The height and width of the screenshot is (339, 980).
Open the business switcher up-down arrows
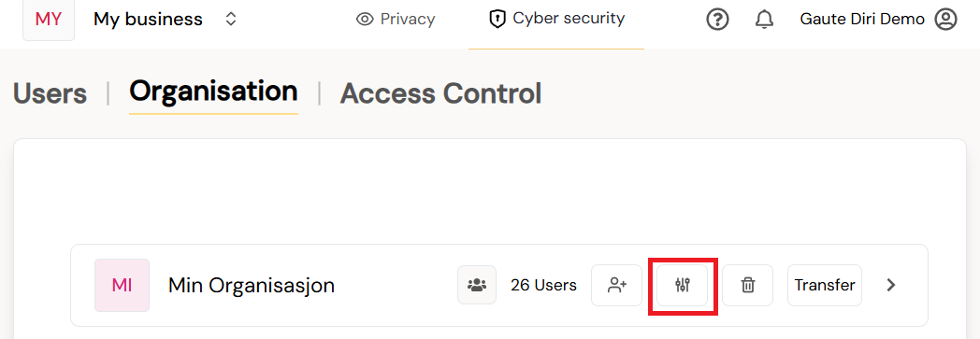pos(231,20)
